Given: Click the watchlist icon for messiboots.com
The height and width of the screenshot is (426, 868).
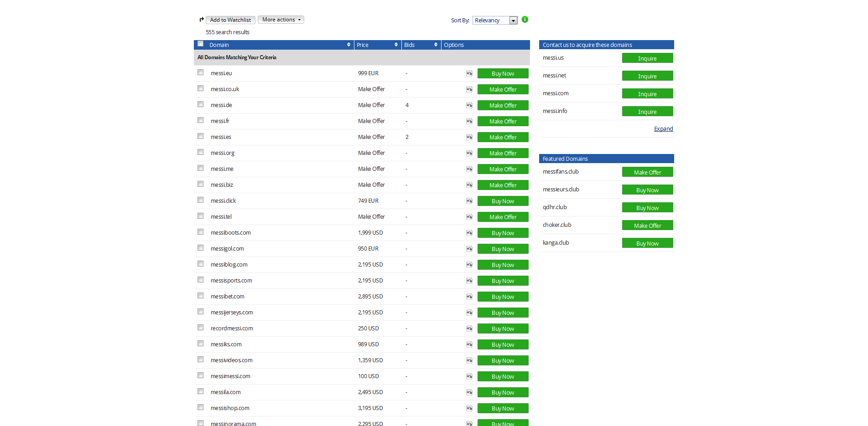Looking at the screenshot, I should 469,233.
